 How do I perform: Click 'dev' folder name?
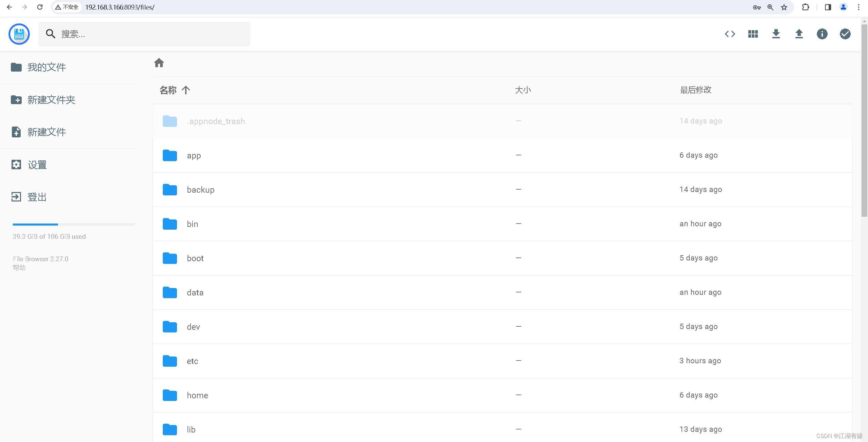[194, 327]
